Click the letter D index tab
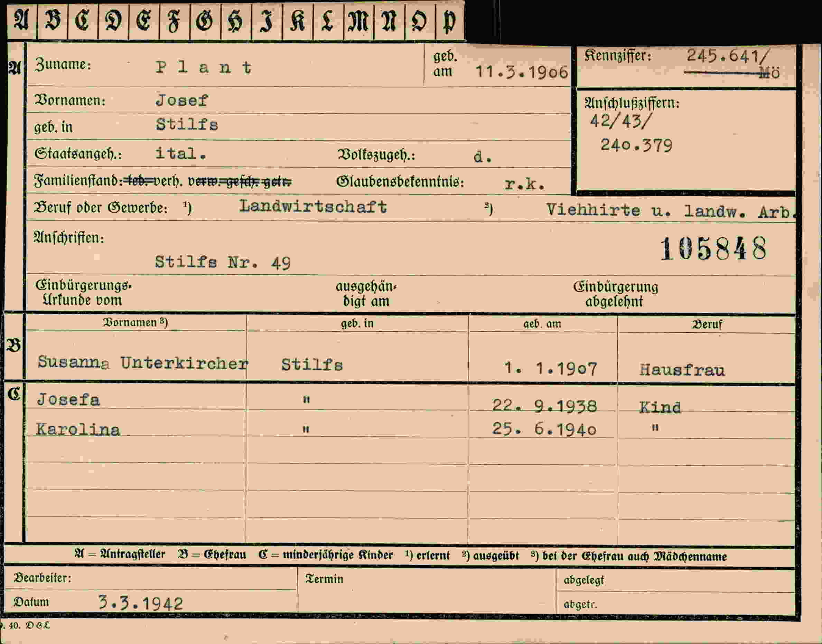The height and width of the screenshot is (644, 822). click(x=113, y=21)
